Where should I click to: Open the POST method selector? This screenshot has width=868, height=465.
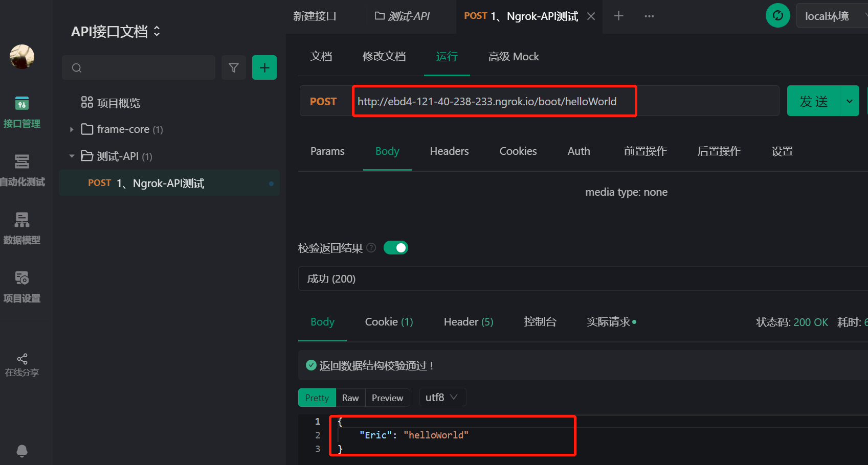pos(323,101)
